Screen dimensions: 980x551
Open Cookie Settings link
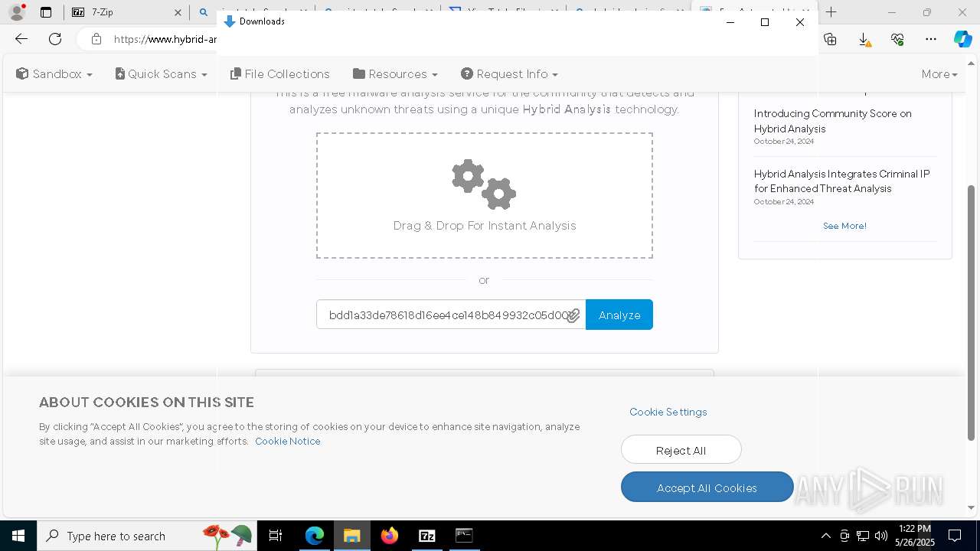pyautogui.click(x=668, y=412)
